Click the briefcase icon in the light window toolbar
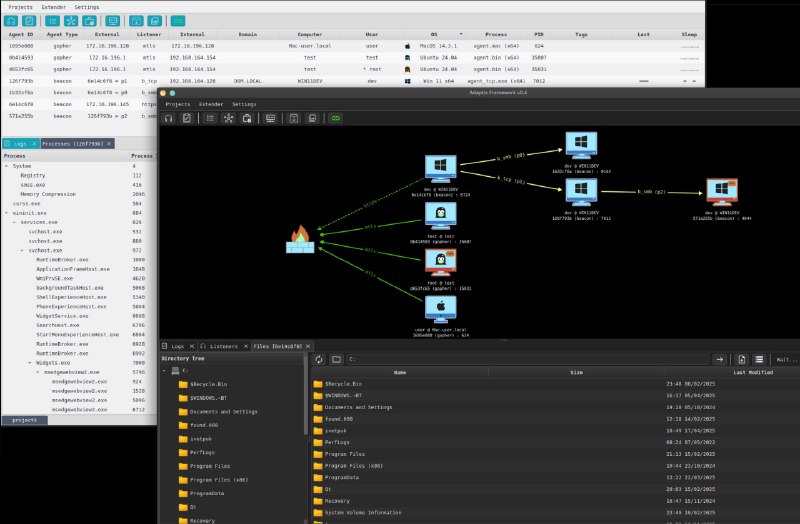Viewport: 800px width, 524px height. pos(89,21)
